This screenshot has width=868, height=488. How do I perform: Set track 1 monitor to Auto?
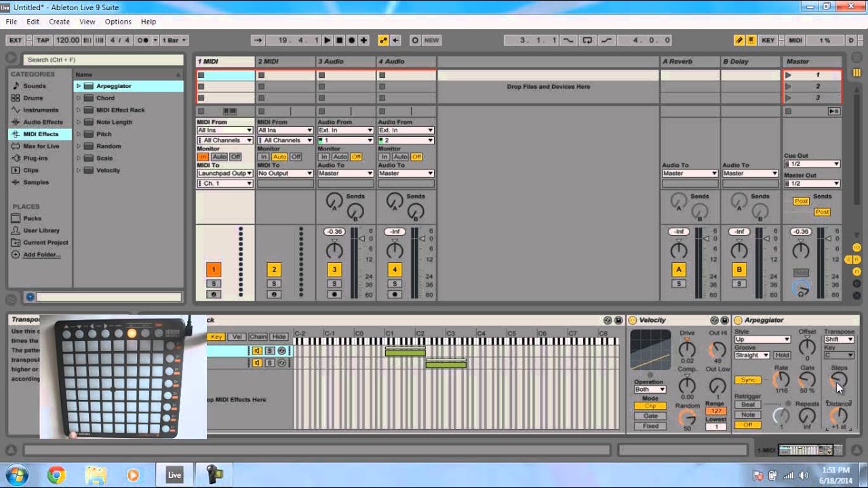(218, 157)
